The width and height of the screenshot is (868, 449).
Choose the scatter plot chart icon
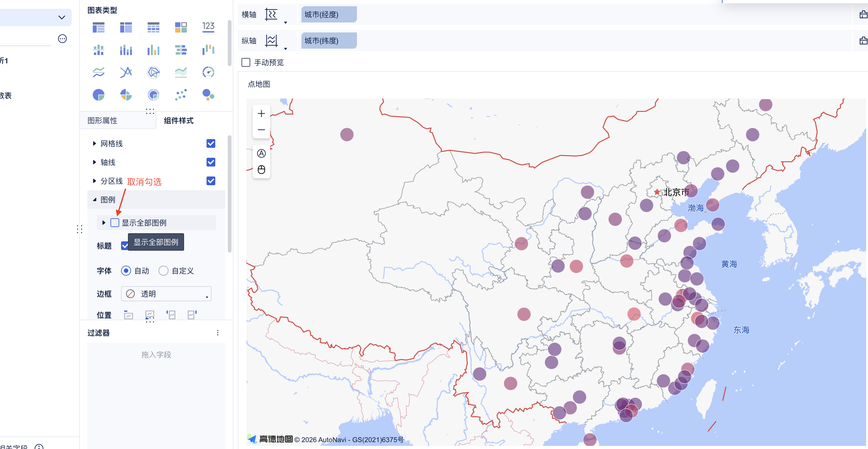coord(181,95)
